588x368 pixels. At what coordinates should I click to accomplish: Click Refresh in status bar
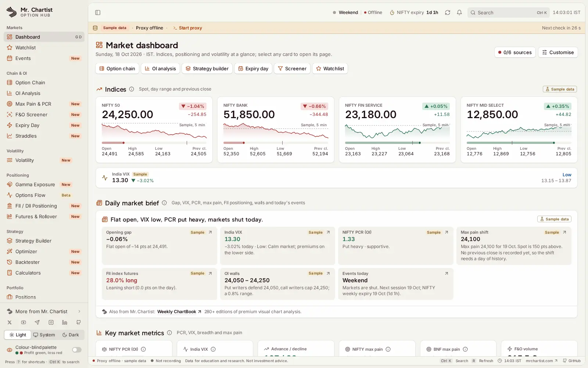[483, 361]
